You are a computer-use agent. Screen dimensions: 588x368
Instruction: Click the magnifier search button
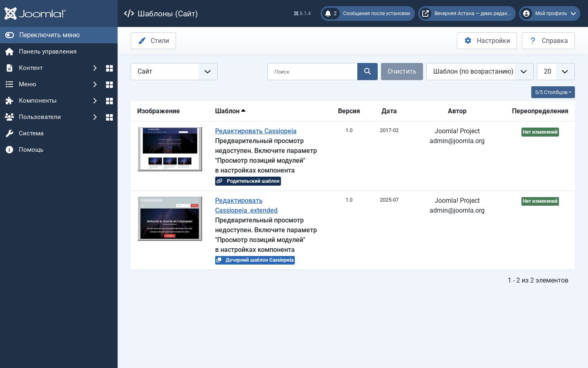click(367, 72)
